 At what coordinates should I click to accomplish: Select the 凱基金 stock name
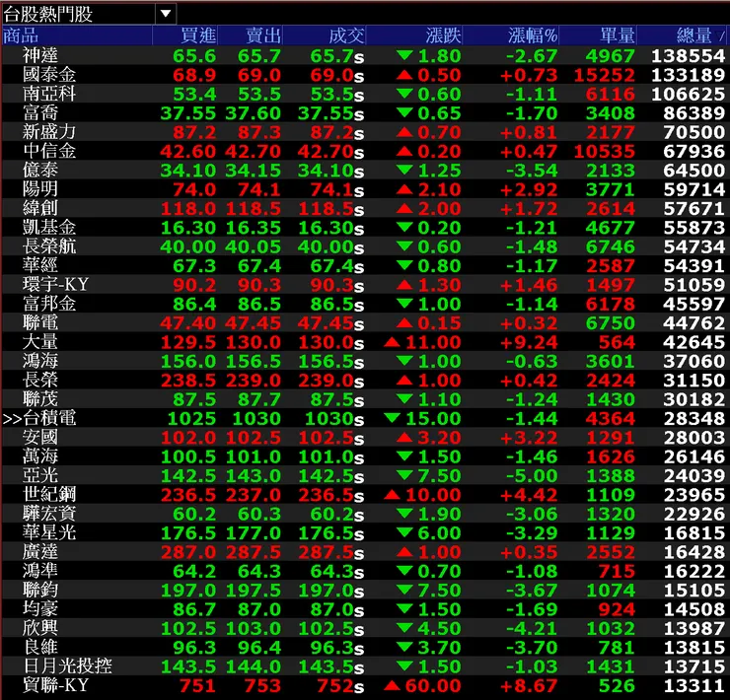click(x=49, y=228)
